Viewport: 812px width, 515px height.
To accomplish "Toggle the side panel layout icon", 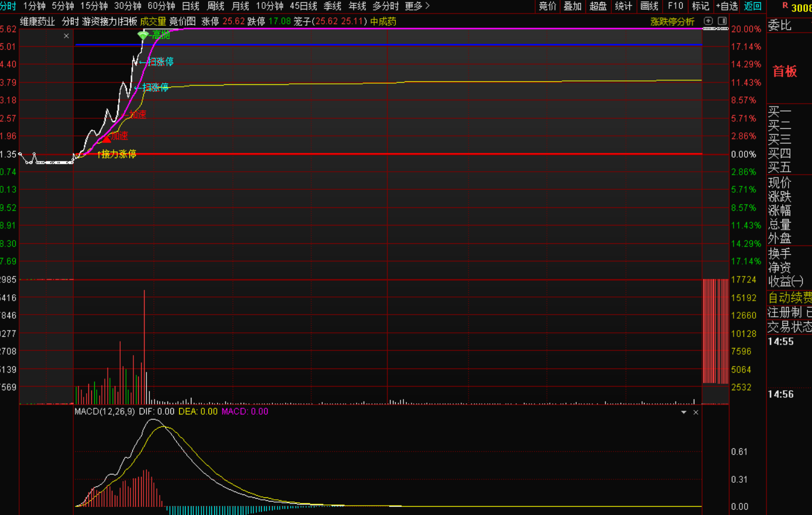I will (722, 21).
